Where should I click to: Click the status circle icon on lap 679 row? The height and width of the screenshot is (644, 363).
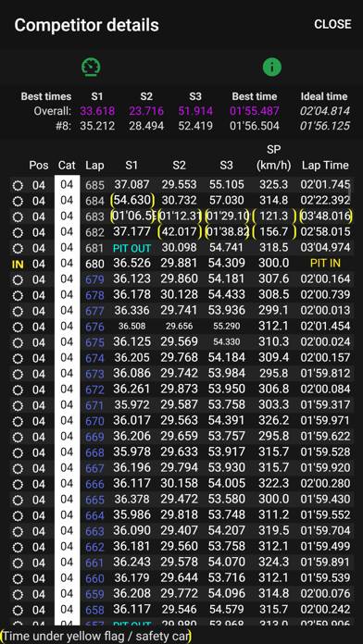(x=18, y=279)
